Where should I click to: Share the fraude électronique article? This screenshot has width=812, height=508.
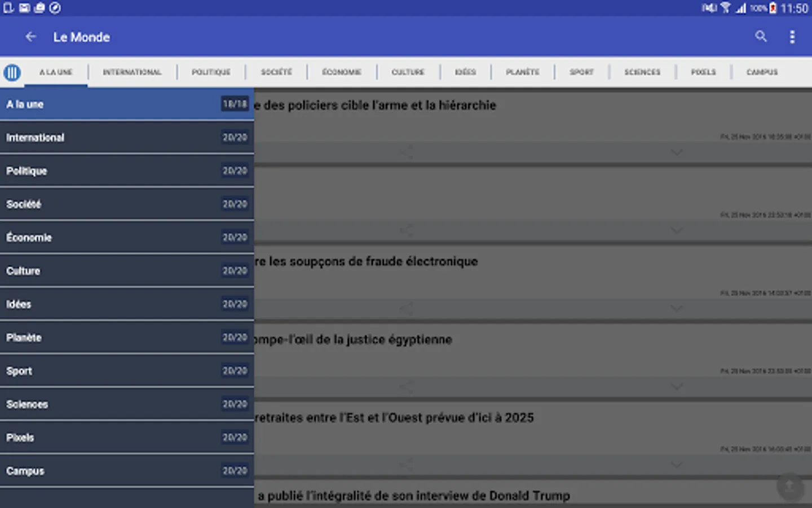(x=406, y=309)
